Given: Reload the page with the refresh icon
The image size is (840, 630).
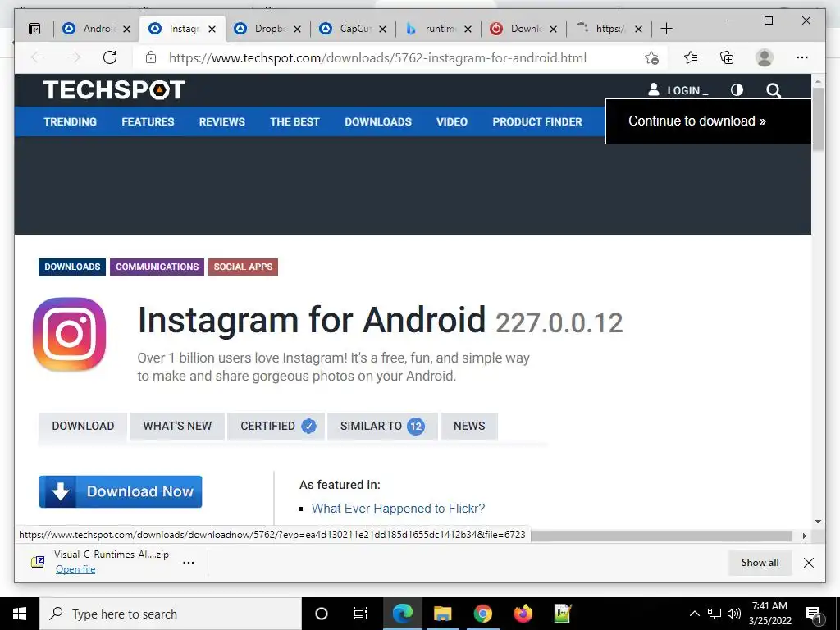Looking at the screenshot, I should point(110,57).
